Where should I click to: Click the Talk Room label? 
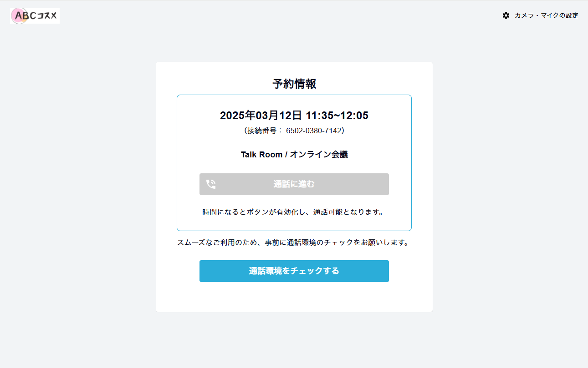[262, 155]
